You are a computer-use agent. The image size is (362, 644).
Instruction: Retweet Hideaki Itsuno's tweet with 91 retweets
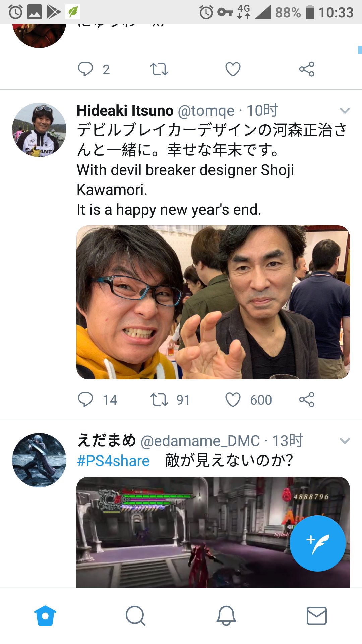click(159, 400)
